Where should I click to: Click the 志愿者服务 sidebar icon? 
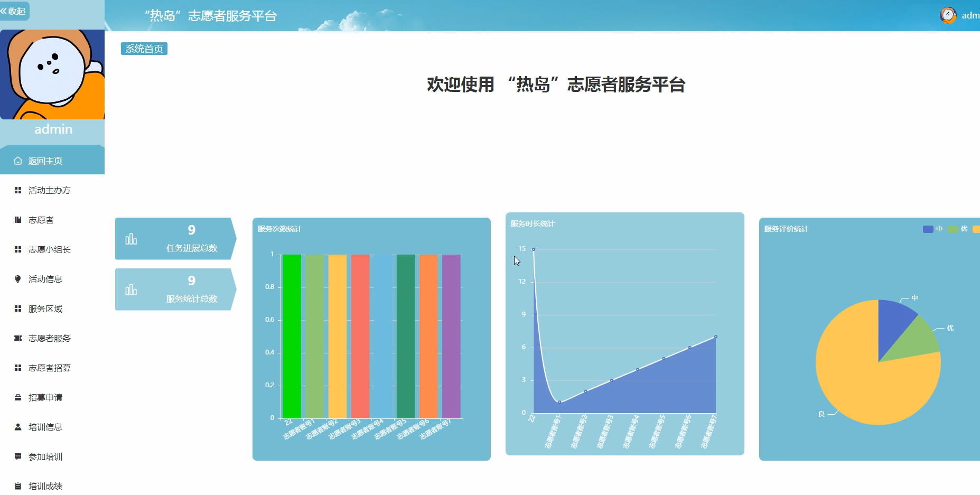(x=17, y=338)
